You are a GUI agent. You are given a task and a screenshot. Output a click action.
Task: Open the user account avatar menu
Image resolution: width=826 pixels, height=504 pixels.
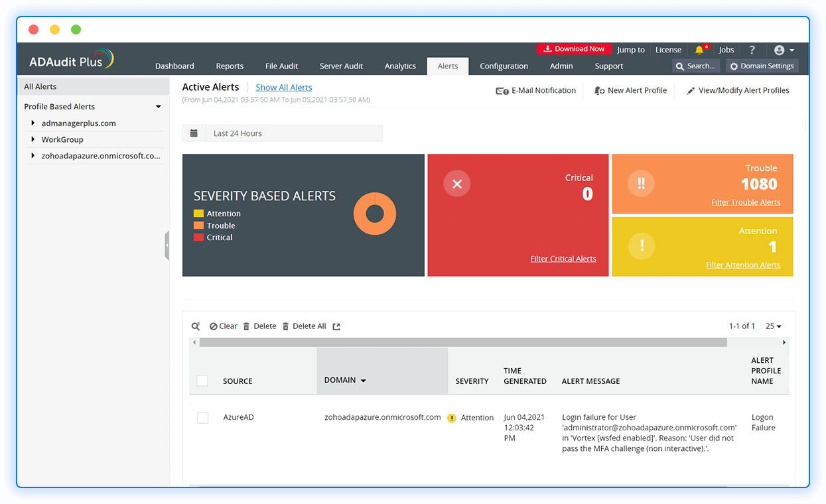click(784, 50)
